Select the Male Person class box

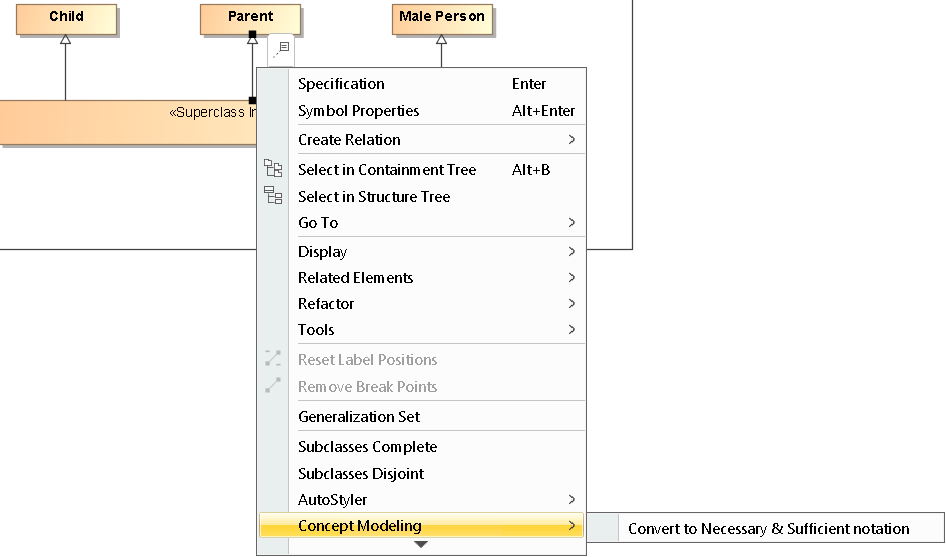pos(441,18)
